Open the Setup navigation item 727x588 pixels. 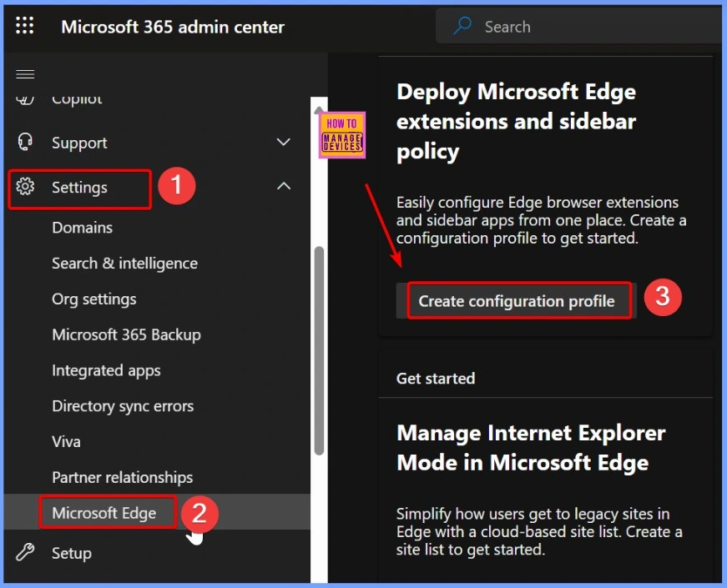pyautogui.click(x=72, y=553)
